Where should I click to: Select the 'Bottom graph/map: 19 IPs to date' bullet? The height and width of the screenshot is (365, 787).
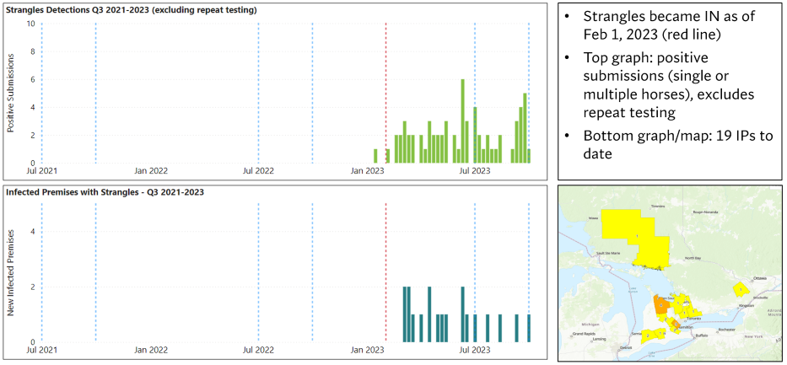point(678,146)
